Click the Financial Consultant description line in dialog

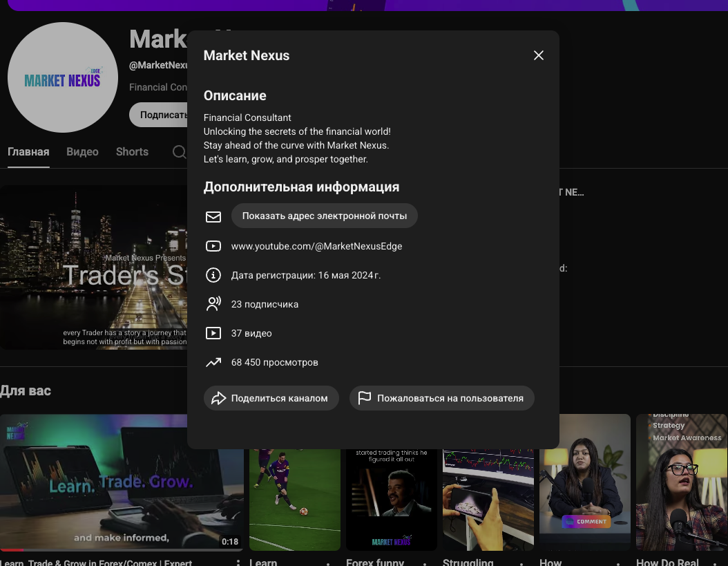tap(247, 117)
